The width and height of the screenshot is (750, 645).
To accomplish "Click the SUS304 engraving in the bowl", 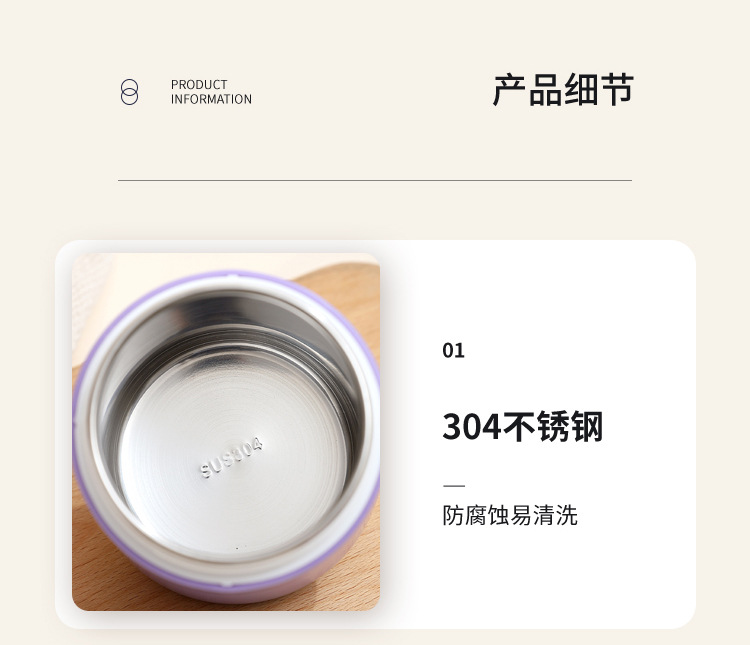I will click(x=232, y=457).
